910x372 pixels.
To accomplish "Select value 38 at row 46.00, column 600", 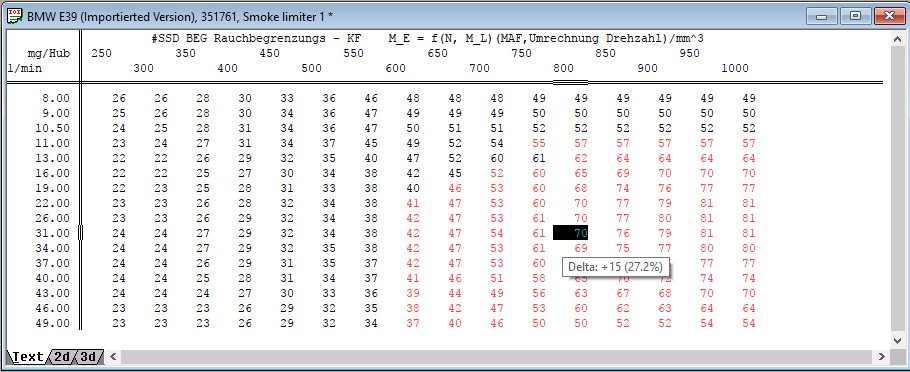I will 413,308.
